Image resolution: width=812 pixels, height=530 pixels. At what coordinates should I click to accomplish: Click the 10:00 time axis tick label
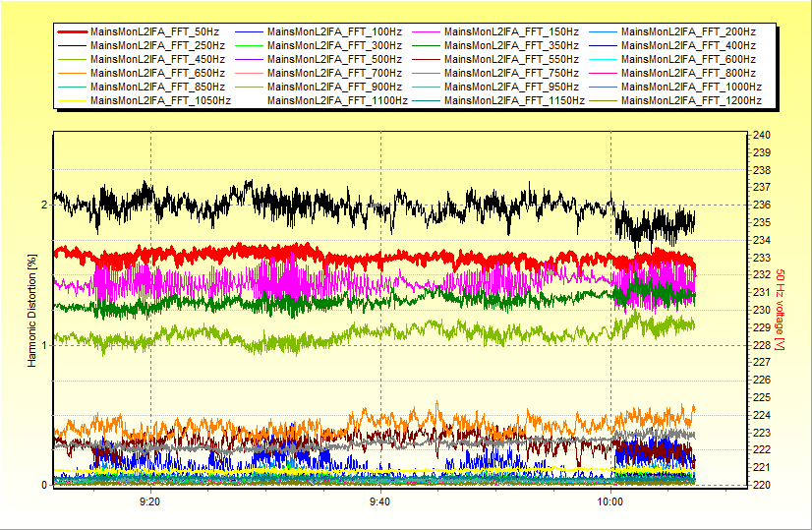[610, 501]
